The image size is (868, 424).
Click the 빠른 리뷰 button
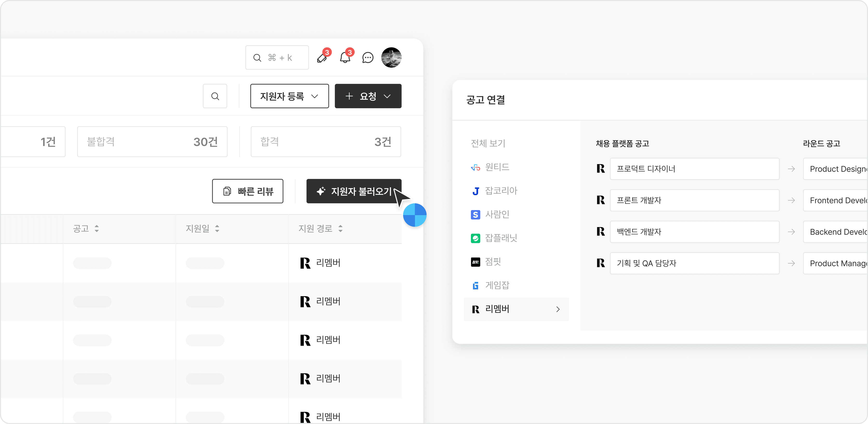coord(248,191)
